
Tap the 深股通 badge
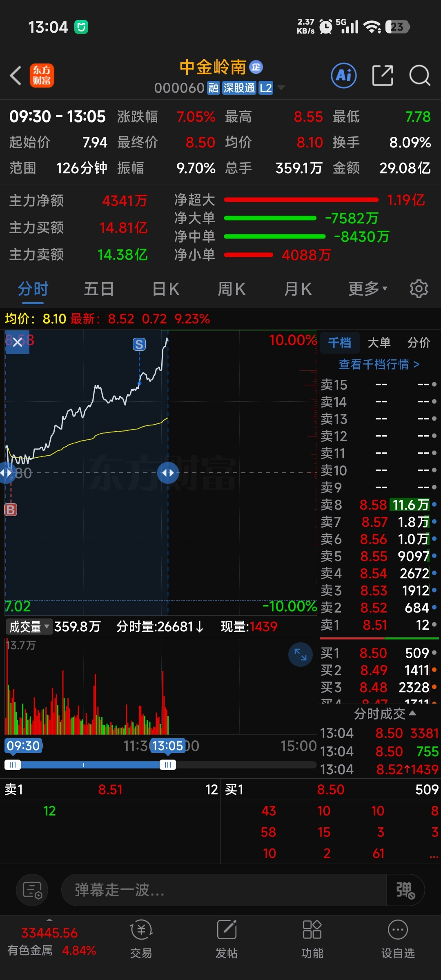239,88
